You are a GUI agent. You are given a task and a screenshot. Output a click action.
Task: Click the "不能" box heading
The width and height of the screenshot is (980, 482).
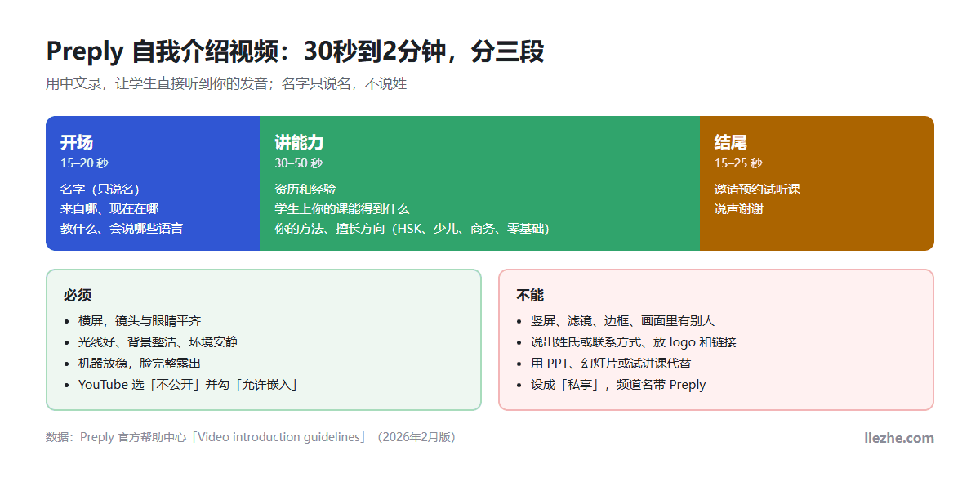tap(530, 295)
